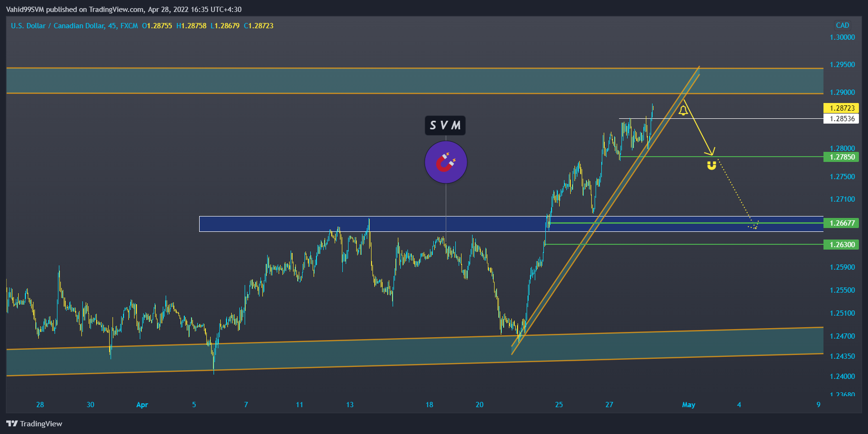
Task: Click the 1.29500 price axis label
Action: (x=842, y=65)
